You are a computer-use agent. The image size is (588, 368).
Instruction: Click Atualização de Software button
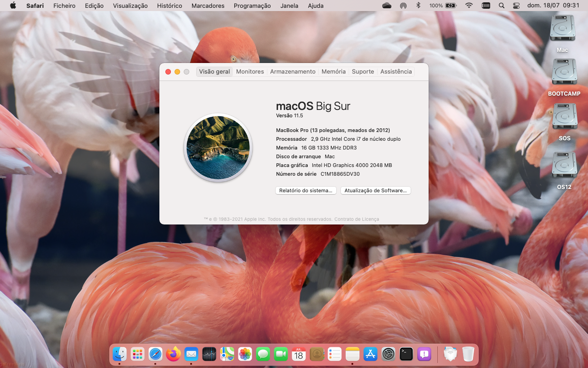(x=376, y=190)
